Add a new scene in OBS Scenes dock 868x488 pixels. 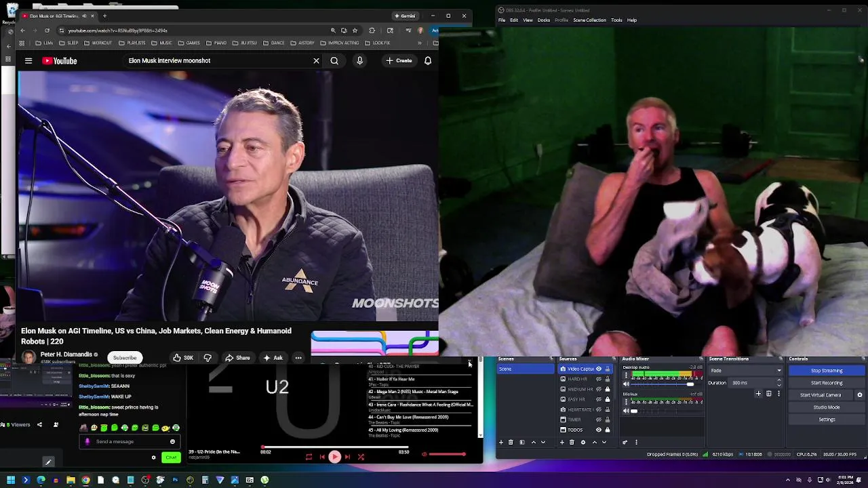[501, 442]
